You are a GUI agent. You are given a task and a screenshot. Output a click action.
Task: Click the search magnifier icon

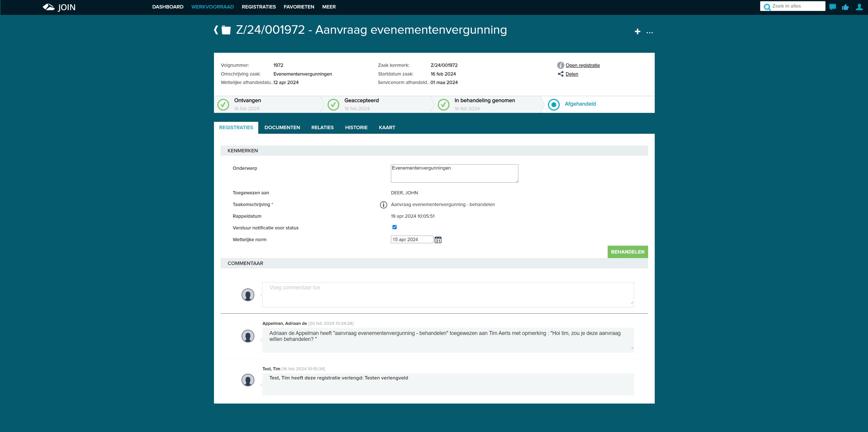coord(767,7)
